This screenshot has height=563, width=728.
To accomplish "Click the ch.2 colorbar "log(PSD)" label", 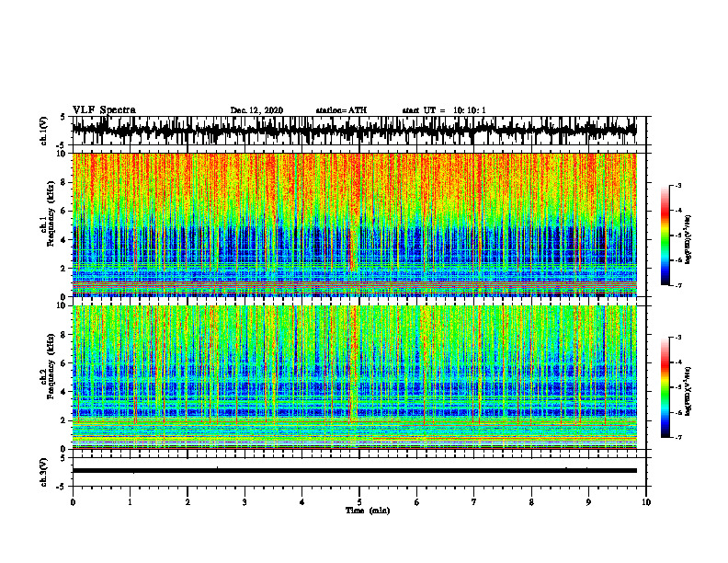I will click(x=688, y=391).
